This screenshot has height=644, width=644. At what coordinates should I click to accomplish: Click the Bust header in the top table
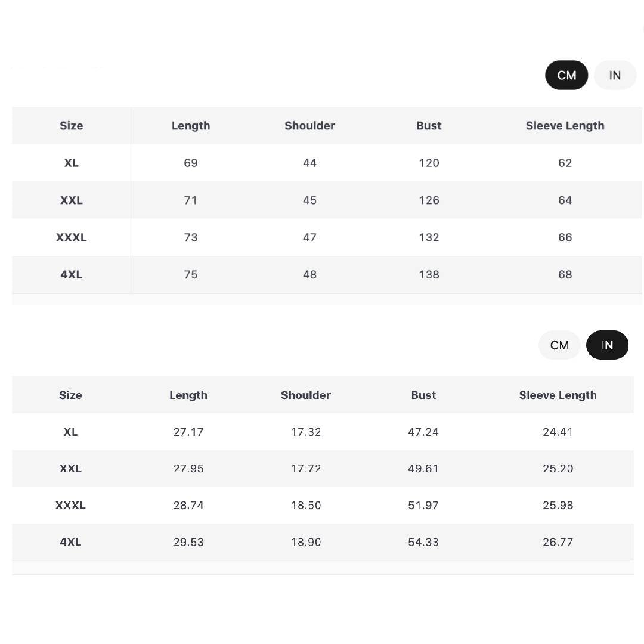(x=429, y=126)
